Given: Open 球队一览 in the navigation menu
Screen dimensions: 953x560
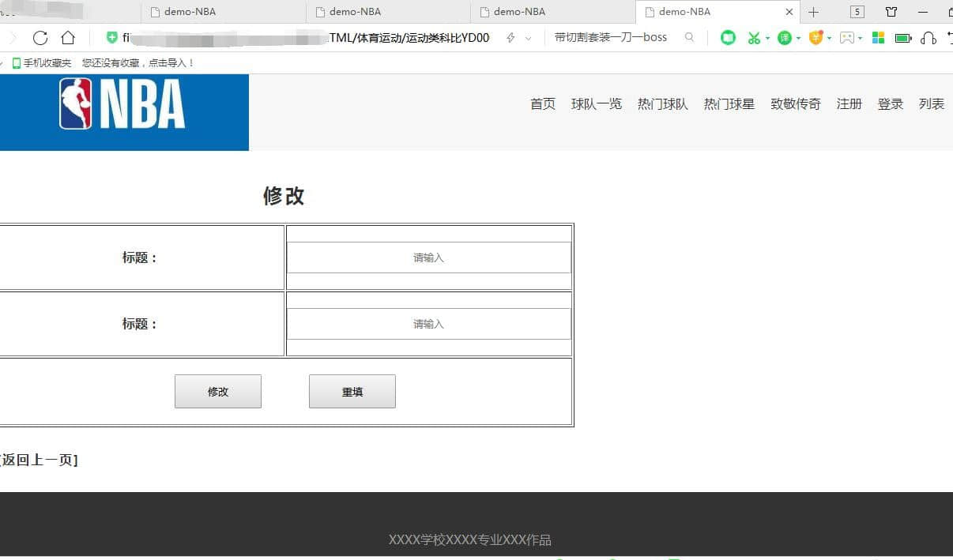Looking at the screenshot, I should [597, 104].
